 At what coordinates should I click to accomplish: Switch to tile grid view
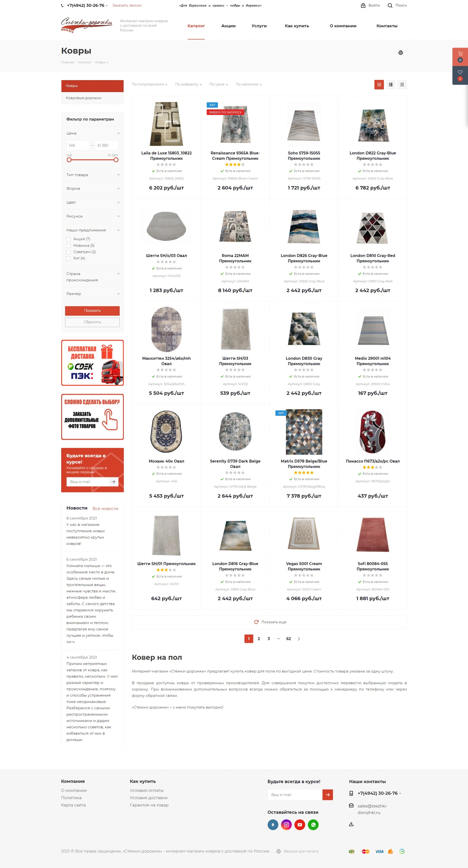[379, 85]
